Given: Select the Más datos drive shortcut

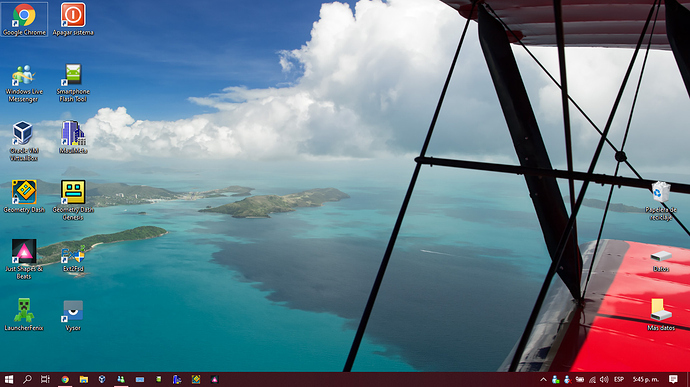Looking at the screenshot, I should pyautogui.click(x=661, y=315).
